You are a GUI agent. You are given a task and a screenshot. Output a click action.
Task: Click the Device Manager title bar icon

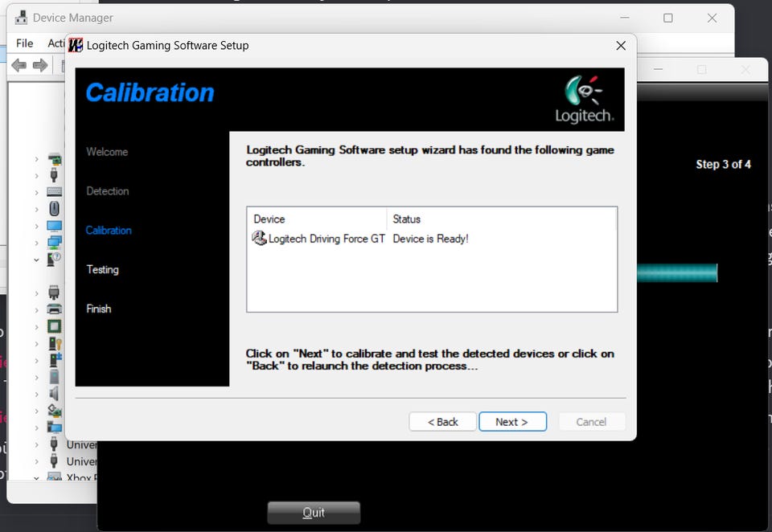pos(21,18)
